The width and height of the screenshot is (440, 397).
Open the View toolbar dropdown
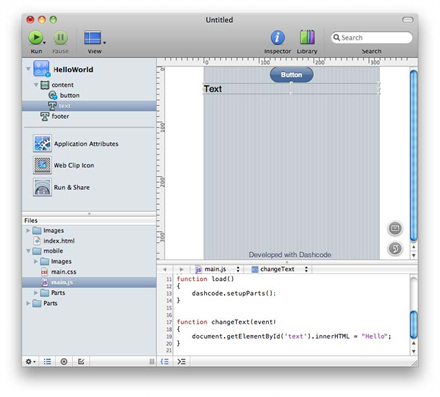click(95, 38)
